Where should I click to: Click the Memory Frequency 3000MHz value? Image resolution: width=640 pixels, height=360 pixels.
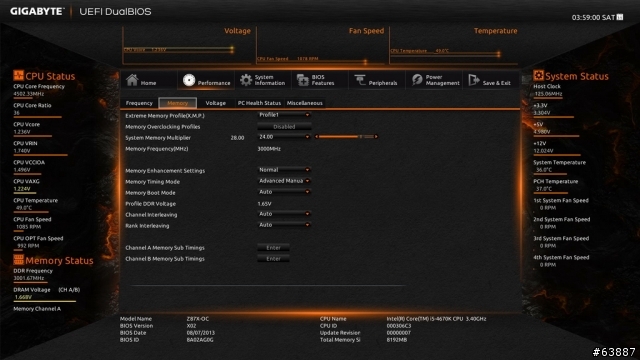click(269, 149)
